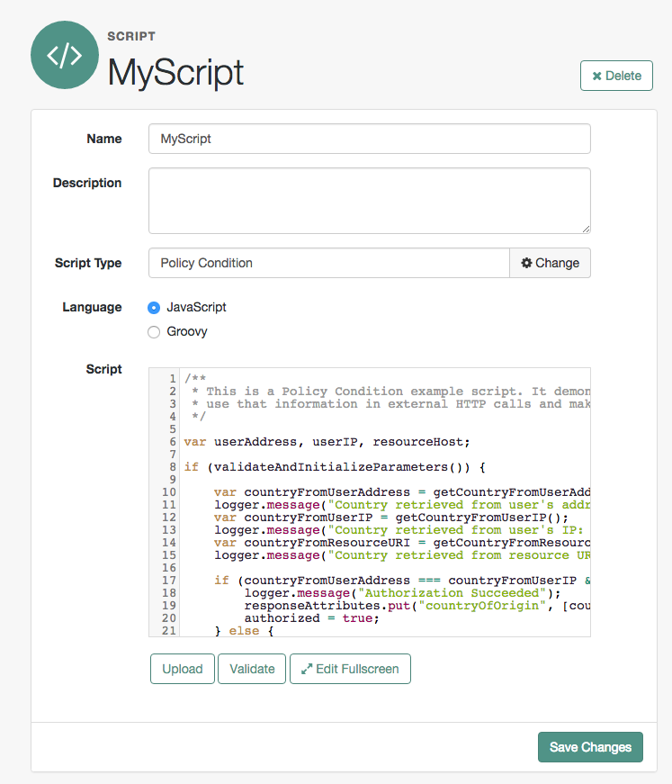672x784 pixels.
Task: Click line 12 countryFromUserIP assignment
Action: (x=391, y=518)
